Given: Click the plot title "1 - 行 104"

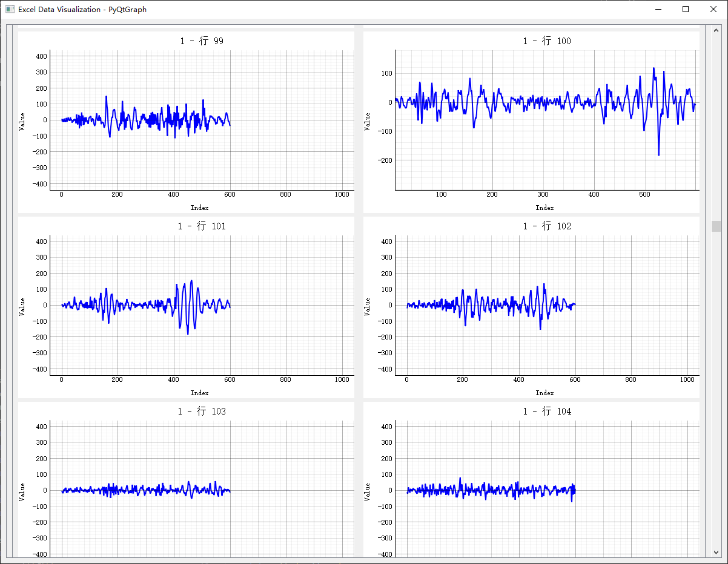Looking at the screenshot, I should [547, 412].
